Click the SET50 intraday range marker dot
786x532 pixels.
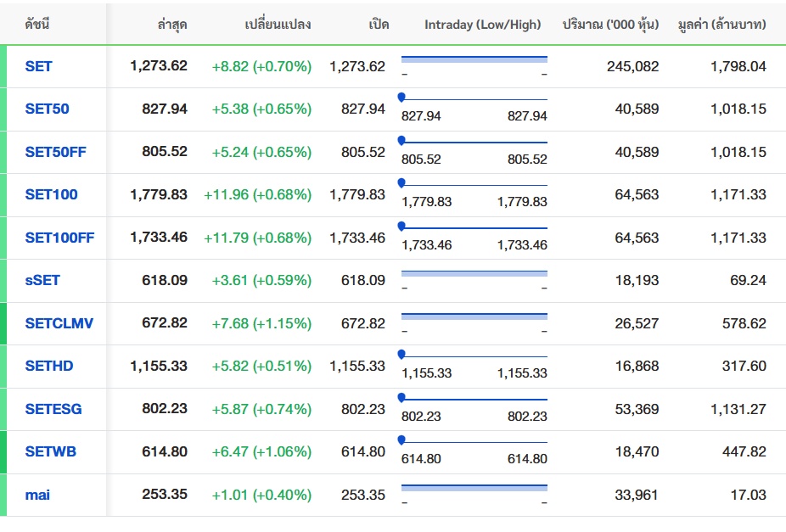coord(401,98)
